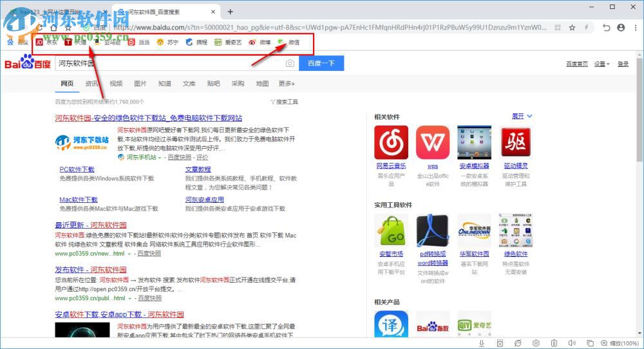Image resolution: width=644 pixels, height=349 pixels.
Task: Open the 河东手机站 dropdown arrow
Action: tap(159, 158)
